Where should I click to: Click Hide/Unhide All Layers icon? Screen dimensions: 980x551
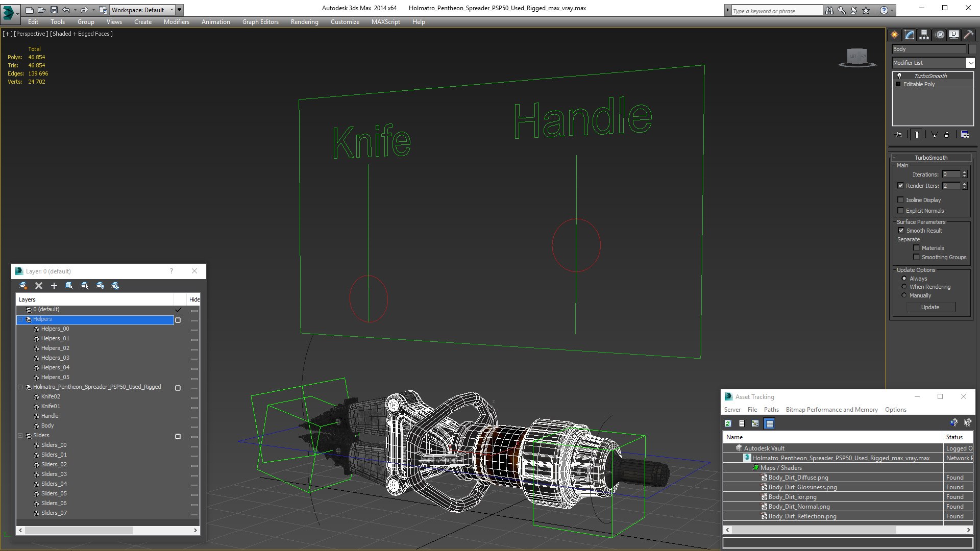tap(100, 286)
